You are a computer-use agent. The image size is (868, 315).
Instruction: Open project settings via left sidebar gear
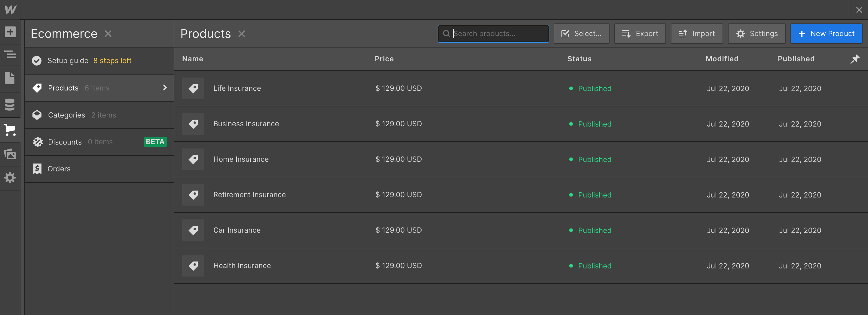(x=10, y=178)
